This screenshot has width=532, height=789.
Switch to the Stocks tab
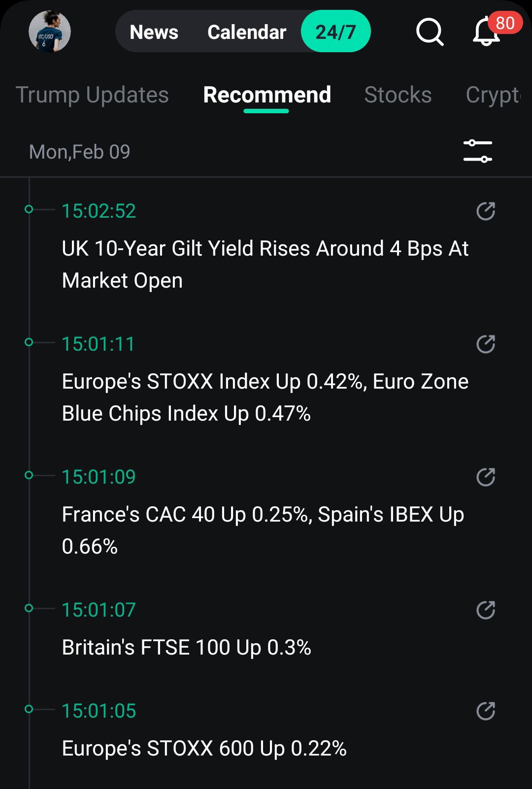pyautogui.click(x=398, y=95)
